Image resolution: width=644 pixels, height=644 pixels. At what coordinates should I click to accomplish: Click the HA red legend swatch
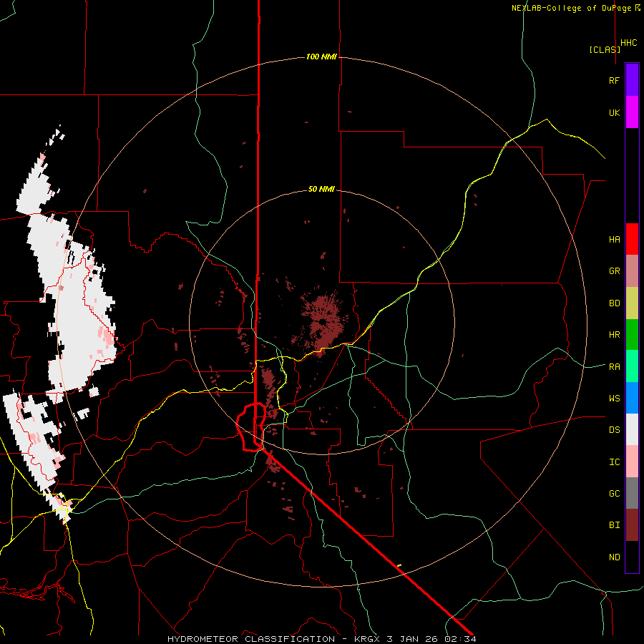632,239
